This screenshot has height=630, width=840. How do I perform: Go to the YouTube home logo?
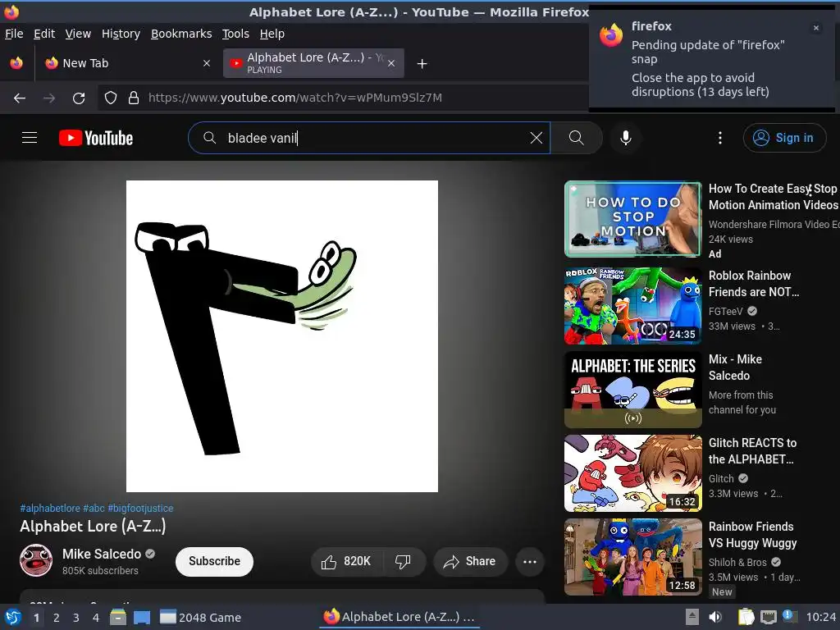click(96, 138)
